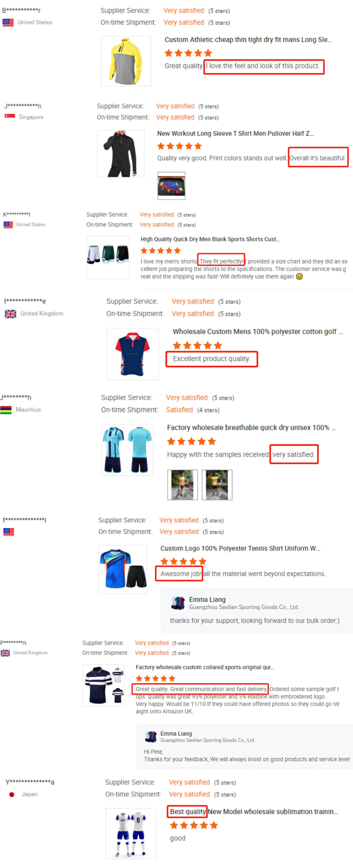Open navy and red golf polo image
The width and height of the screenshot is (353, 868).
(133, 354)
